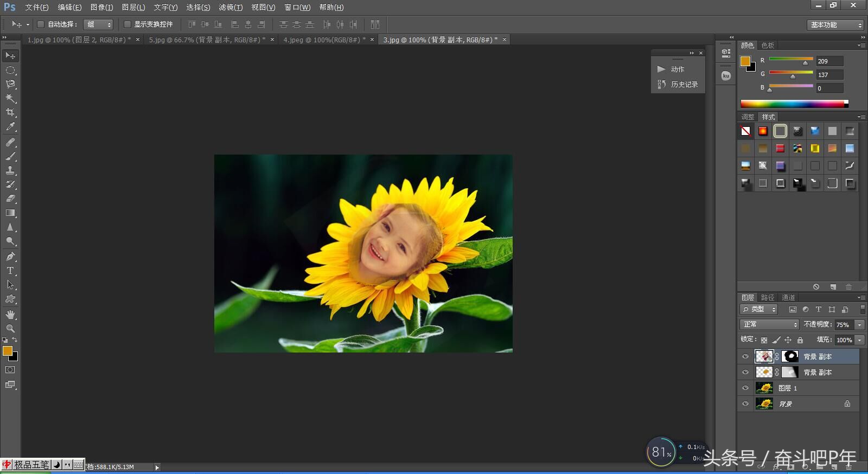
Task: Expand the 基本功能 workspace dropdown
Action: click(x=835, y=25)
